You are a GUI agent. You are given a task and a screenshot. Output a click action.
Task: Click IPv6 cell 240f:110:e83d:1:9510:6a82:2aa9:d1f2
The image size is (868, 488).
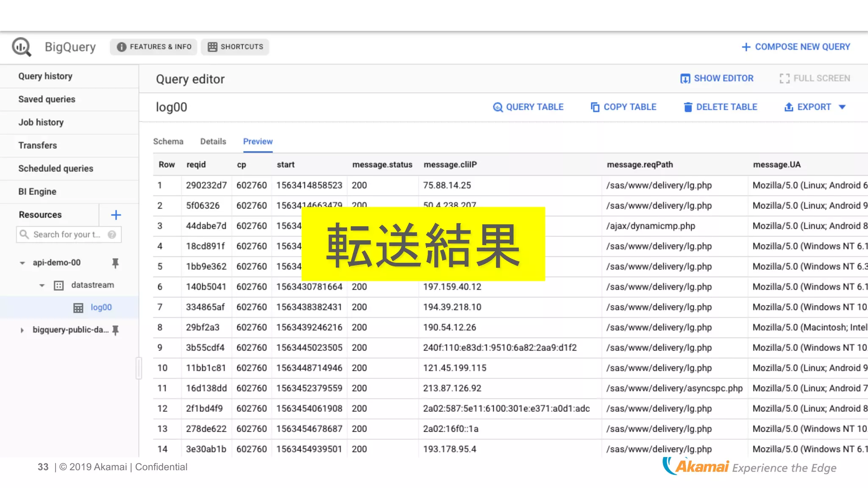pyautogui.click(x=500, y=348)
